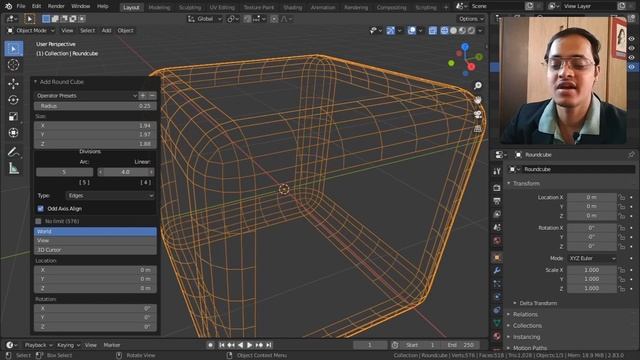Viewport: 640px width, 360px height.
Task: Switch perspective/orthographic grid icon
Action: (478, 129)
